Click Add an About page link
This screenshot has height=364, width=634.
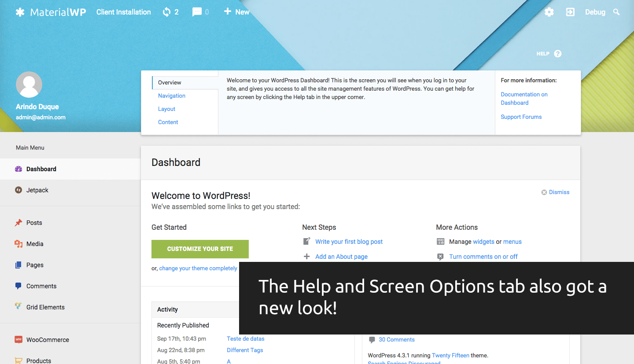(x=342, y=257)
